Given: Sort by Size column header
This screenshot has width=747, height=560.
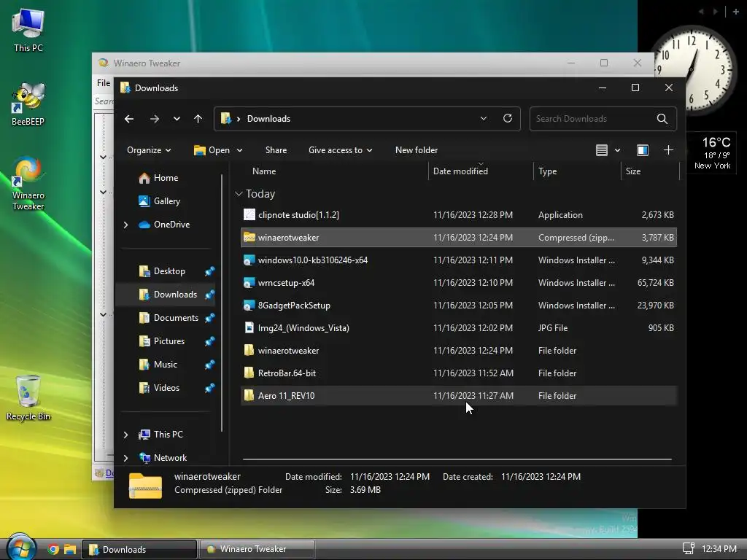Looking at the screenshot, I should pyautogui.click(x=633, y=171).
